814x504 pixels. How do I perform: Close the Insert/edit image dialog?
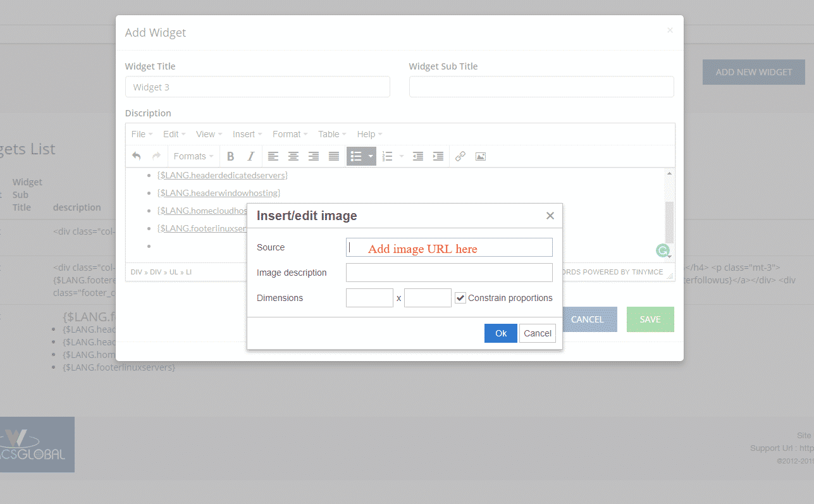coord(550,216)
